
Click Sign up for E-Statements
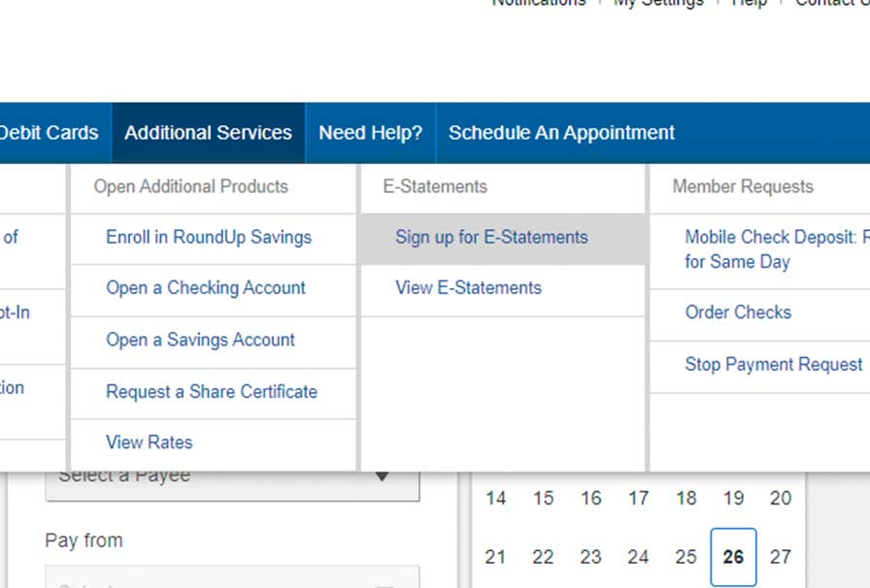[491, 237]
